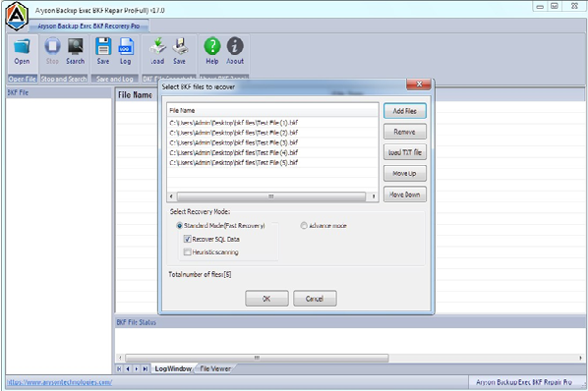Select the Test File (5).bkf row
The height and width of the screenshot is (391, 588).
(x=272, y=162)
